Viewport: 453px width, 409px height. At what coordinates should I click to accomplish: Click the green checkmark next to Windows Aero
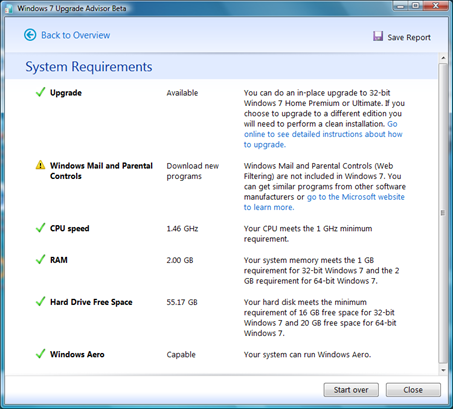click(40, 354)
